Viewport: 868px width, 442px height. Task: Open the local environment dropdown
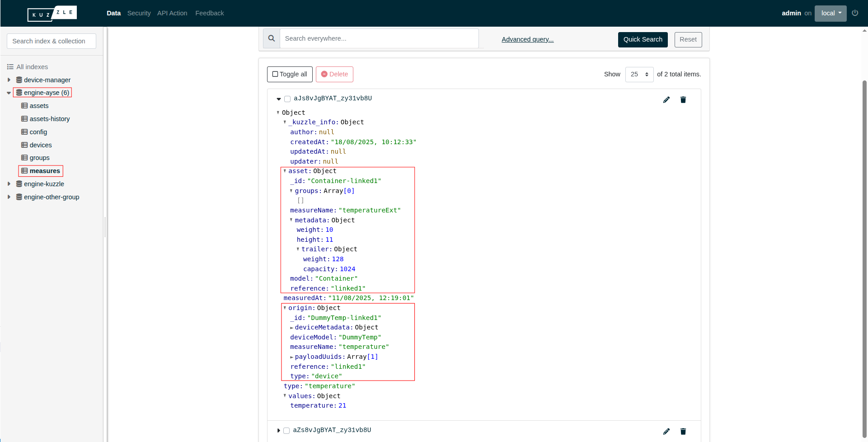(x=830, y=13)
